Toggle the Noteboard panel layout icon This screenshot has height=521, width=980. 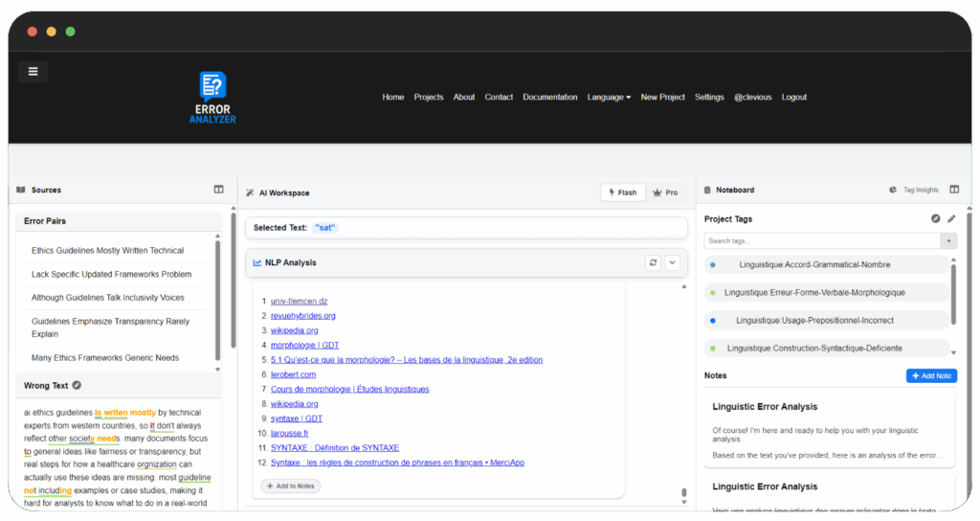click(954, 190)
